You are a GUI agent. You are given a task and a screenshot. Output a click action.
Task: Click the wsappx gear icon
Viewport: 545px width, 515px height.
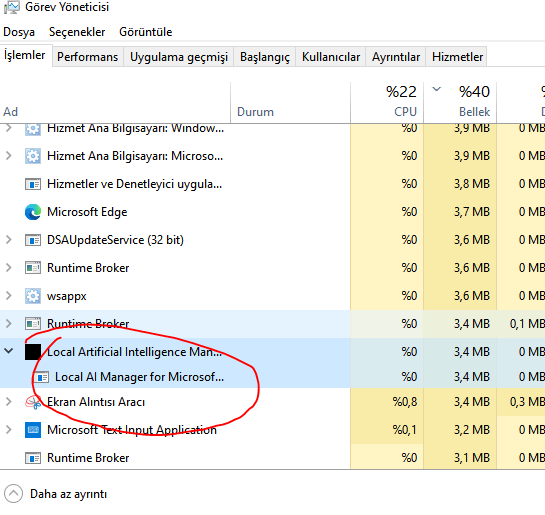click(x=33, y=296)
